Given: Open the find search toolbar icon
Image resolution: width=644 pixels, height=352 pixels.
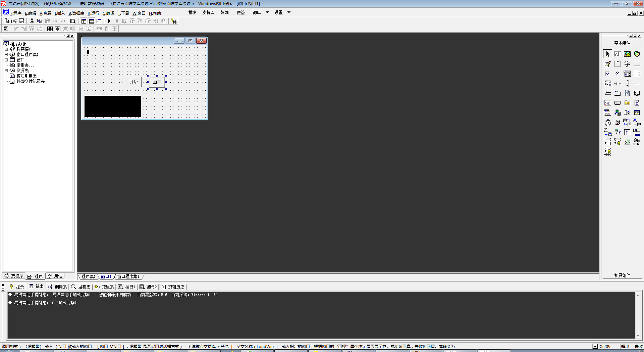Looking at the screenshot, I should [x=73, y=21].
